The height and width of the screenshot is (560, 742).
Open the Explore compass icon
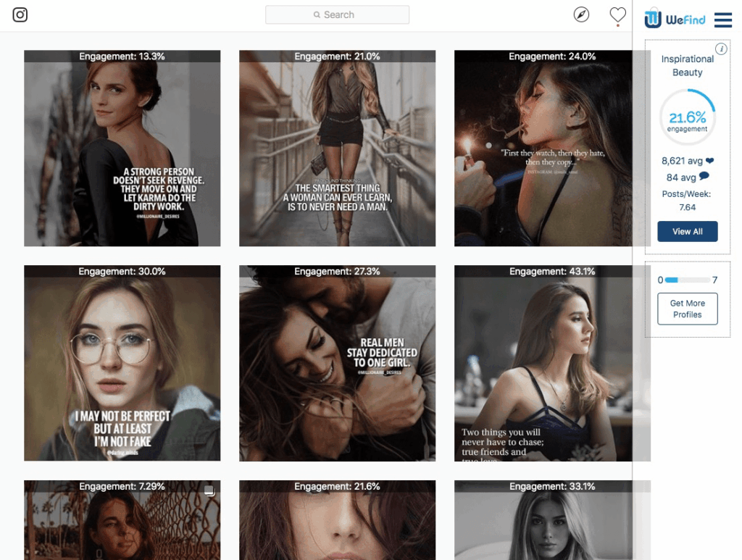point(581,14)
